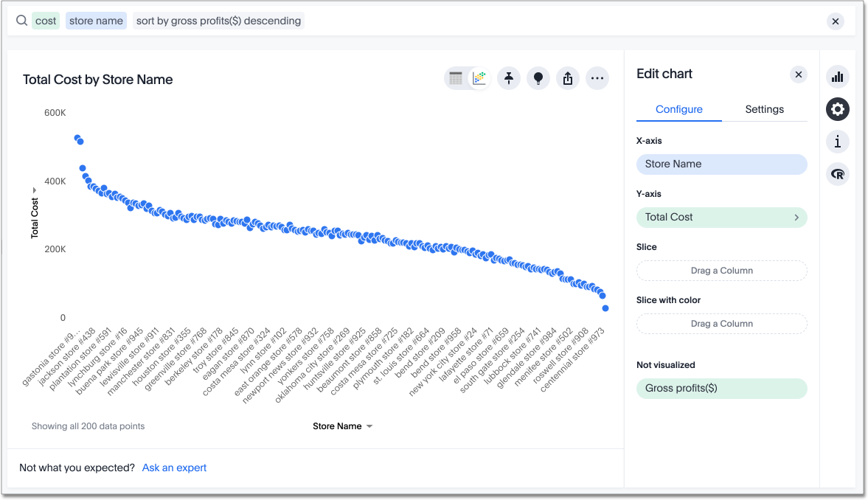Screen dimensions: 868x500
Task: Click the sort by gross profits search token
Action: 218,21
